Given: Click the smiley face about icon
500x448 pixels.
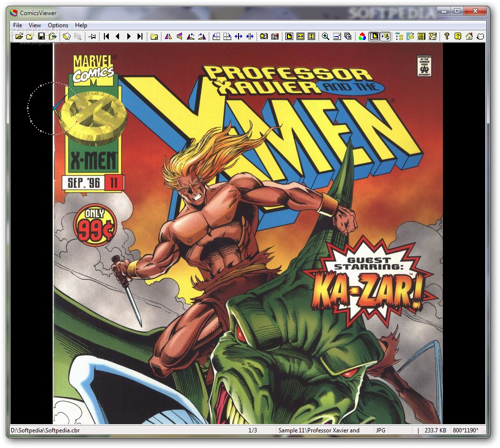Looking at the screenshot, I should pyautogui.click(x=480, y=37).
